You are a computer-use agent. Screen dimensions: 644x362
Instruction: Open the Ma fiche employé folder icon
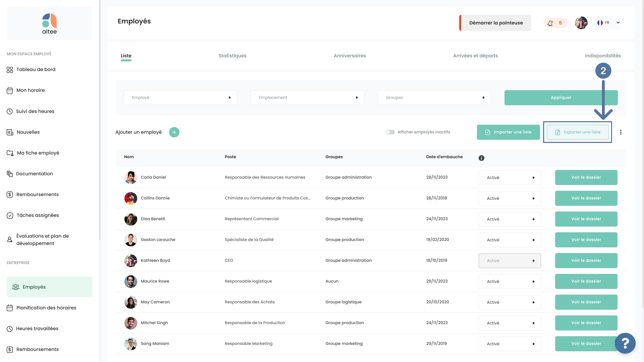coord(10,153)
